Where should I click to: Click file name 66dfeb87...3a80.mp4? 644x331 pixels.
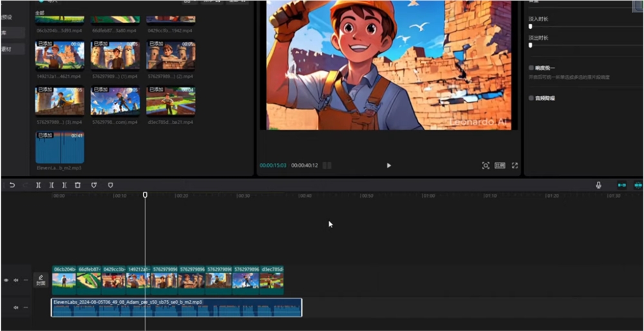pos(114,31)
